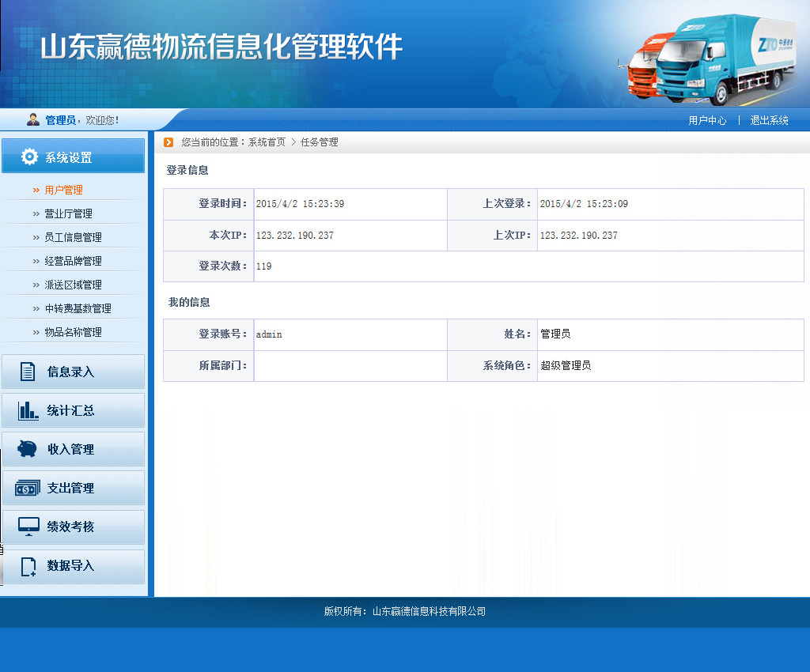Click the bar chart icon for 统计汇总

coord(28,410)
